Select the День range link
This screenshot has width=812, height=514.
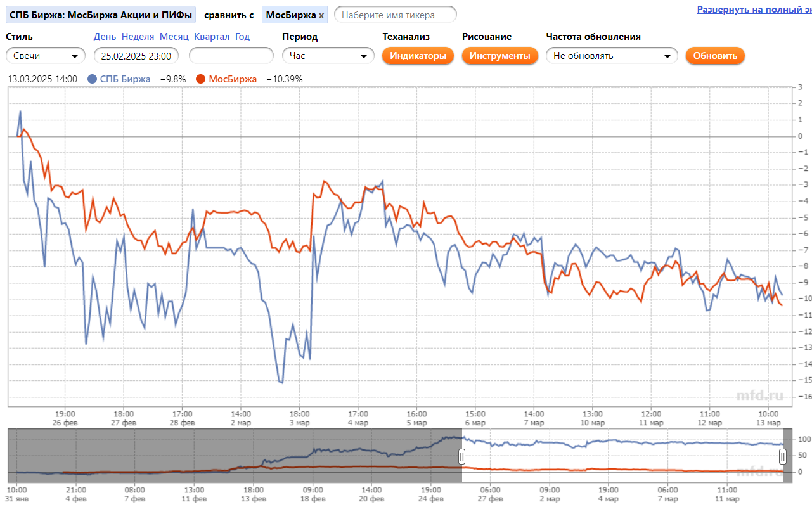point(105,37)
